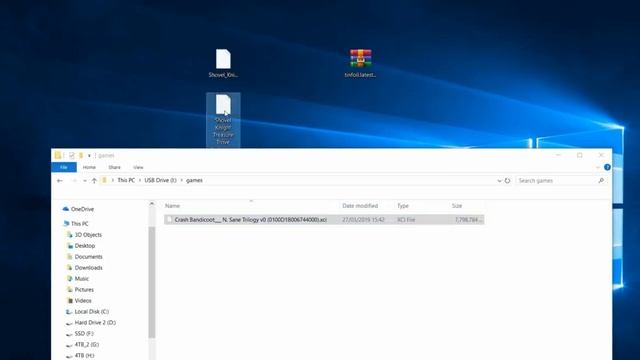Expand the chevron after This PC in breadcrumb
This screenshot has height=360, width=640.
[140, 180]
